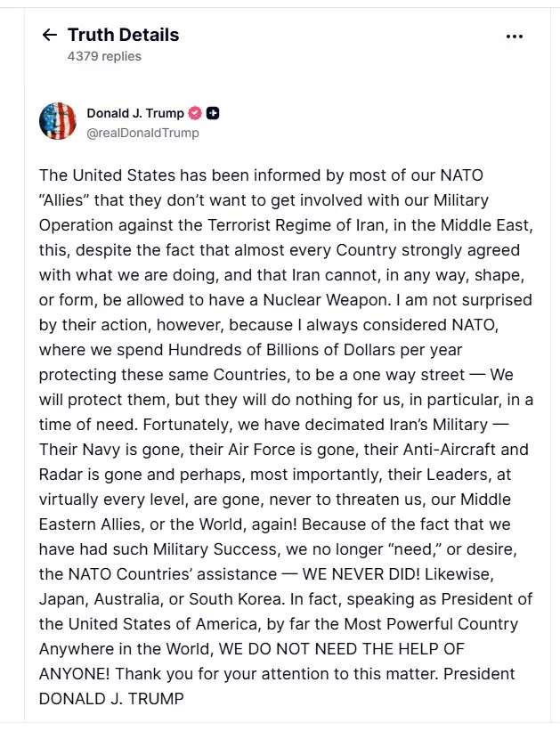Image resolution: width=560 pixels, height=731 pixels.
Task: Click the closing 'DONALD J. TRUMP' signature
Action: [111, 699]
